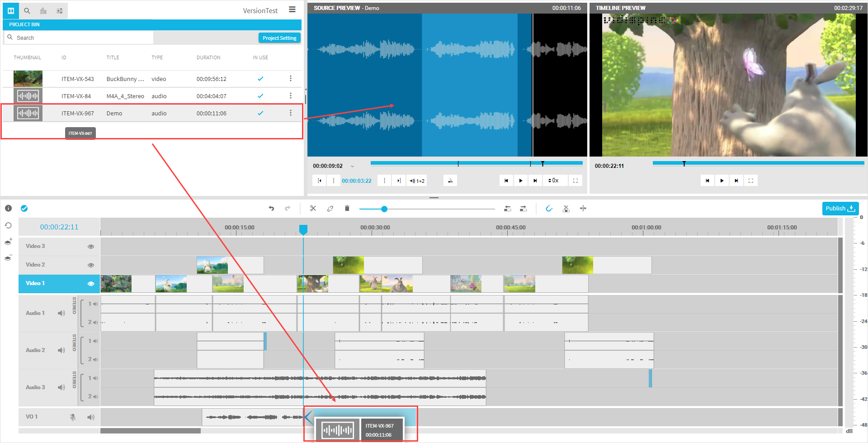Toggle Video 3 track visibility eye

click(91, 247)
